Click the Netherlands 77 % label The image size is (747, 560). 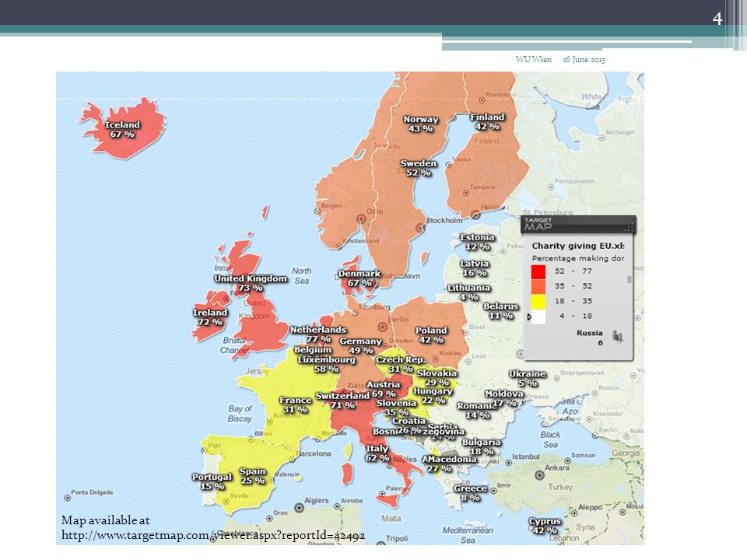coord(318,334)
